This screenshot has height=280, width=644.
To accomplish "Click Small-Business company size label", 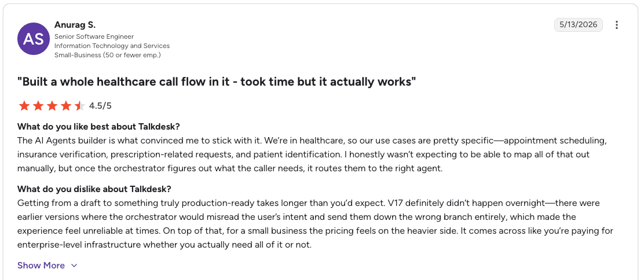I will click(x=108, y=54).
